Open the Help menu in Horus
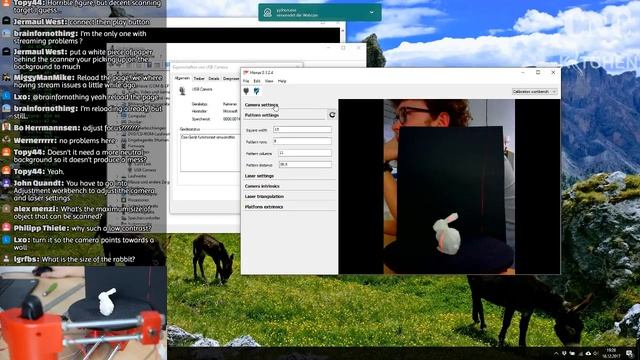The width and height of the screenshot is (640, 360). click(282, 81)
